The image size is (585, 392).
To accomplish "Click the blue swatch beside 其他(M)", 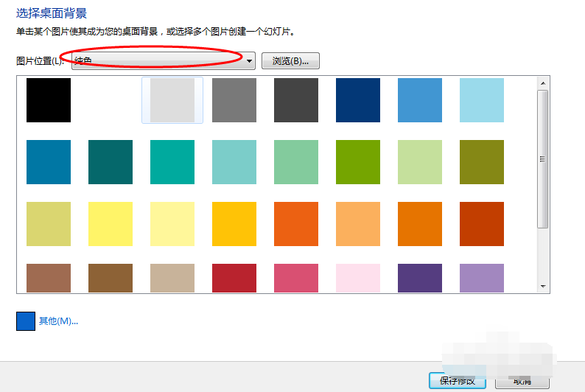I will pyautogui.click(x=26, y=321).
